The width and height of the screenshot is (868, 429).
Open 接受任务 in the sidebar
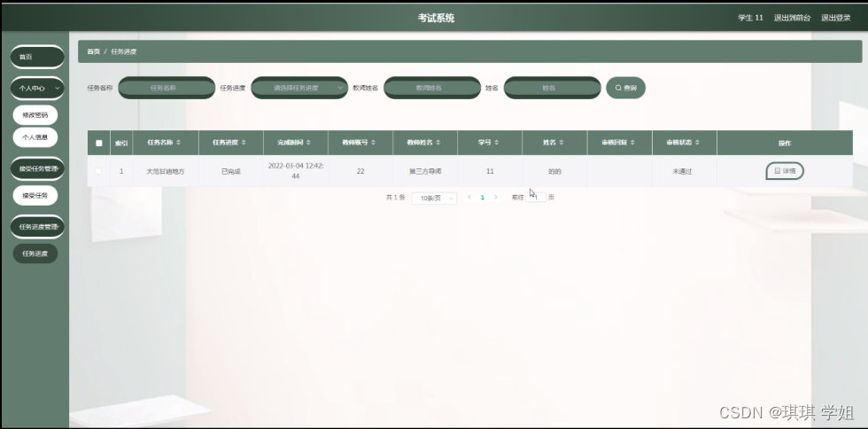point(35,196)
